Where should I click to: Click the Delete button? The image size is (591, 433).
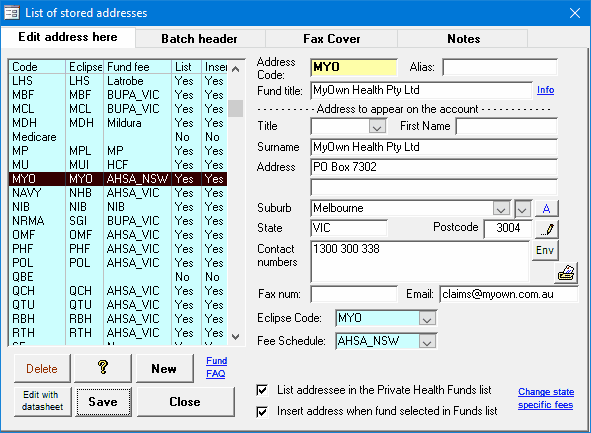click(42, 368)
